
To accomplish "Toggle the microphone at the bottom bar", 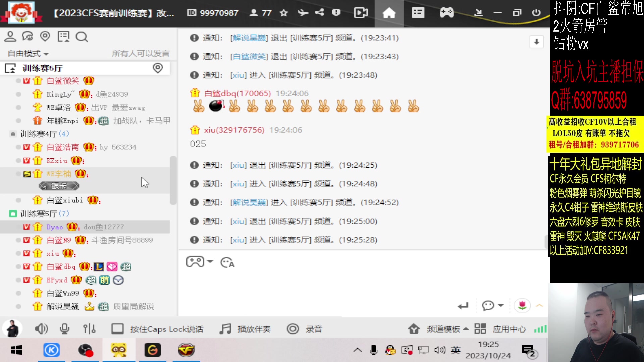I will [x=65, y=329].
